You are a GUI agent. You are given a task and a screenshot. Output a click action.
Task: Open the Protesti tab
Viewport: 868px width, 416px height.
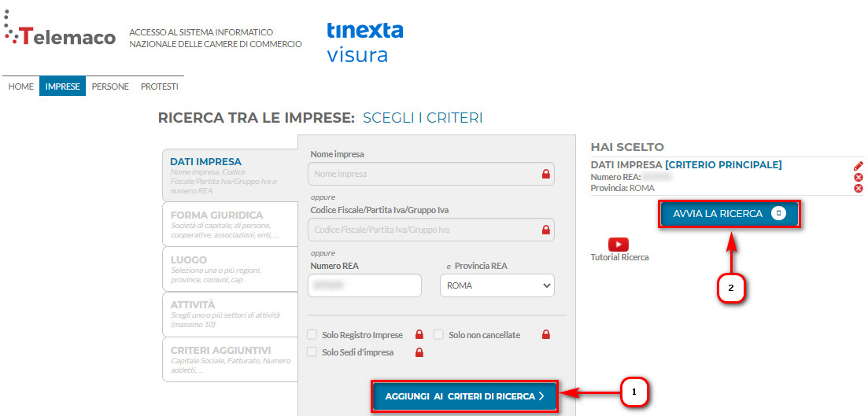[160, 87]
